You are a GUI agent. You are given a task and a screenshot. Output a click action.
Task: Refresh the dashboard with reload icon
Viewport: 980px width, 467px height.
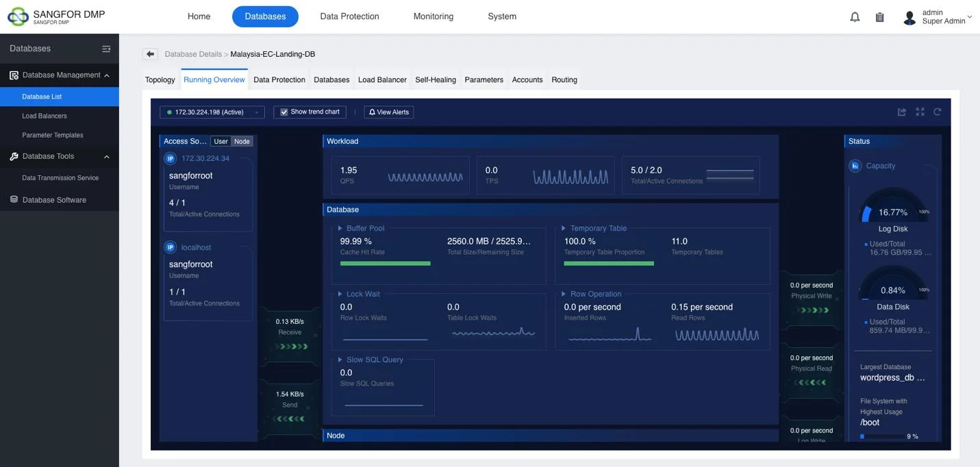tap(938, 112)
